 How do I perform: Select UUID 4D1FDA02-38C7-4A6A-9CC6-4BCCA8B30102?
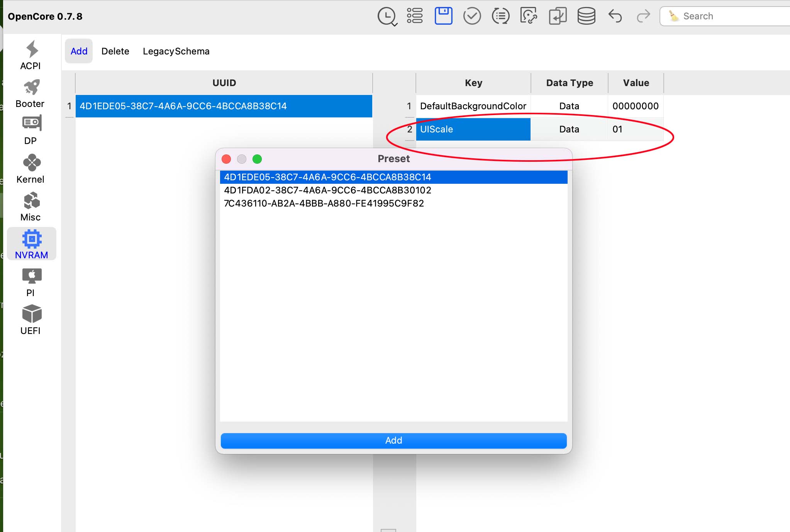[x=327, y=190]
